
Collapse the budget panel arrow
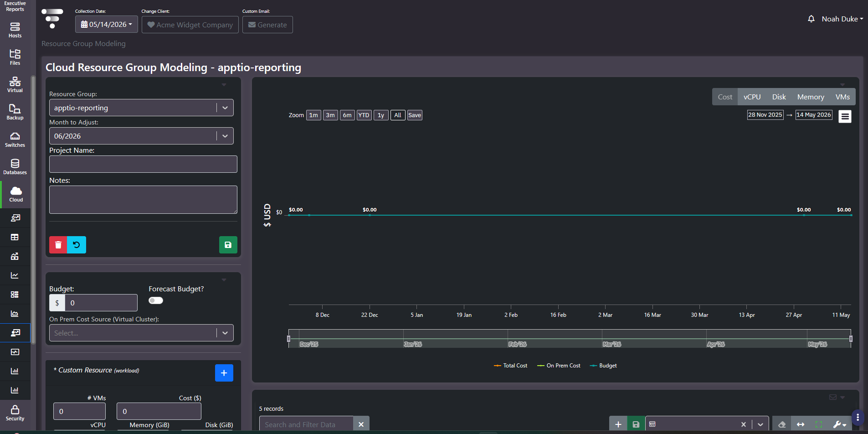(x=224, y=280)
